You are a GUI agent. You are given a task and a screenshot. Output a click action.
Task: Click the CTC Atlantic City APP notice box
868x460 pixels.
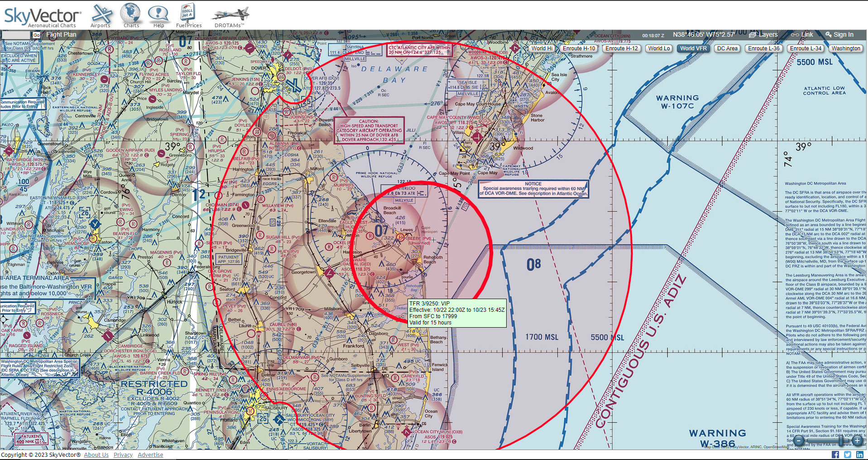coord(420,50)
